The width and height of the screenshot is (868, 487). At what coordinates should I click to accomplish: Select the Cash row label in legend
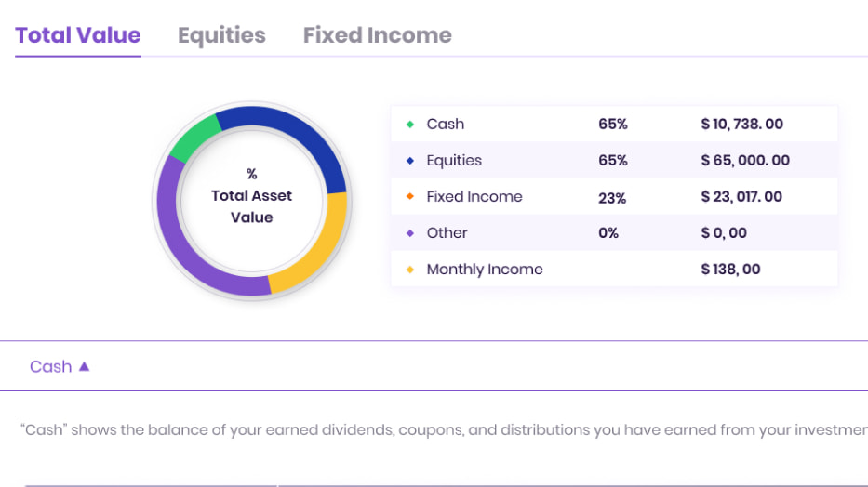click(x=445, y=125)
